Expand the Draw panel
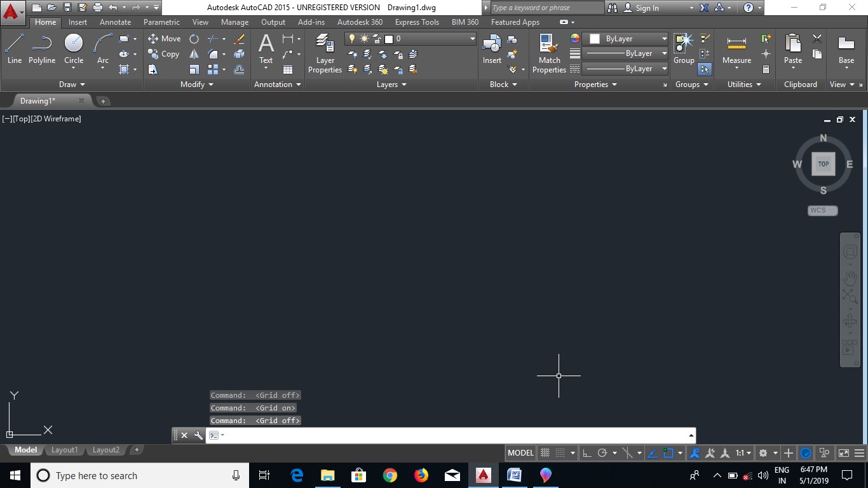868x488 pixels. click(x=72, y=85)
